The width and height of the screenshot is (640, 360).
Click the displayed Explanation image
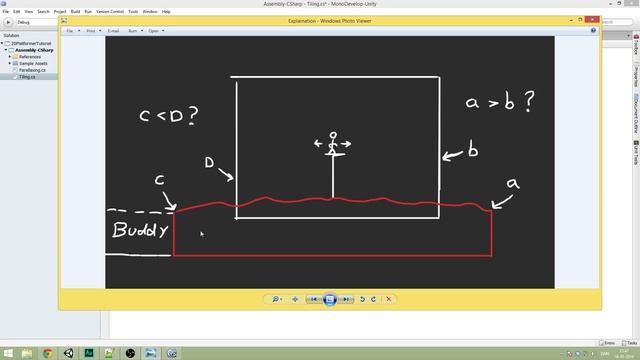pyautogui.click(x=330, y=162)
